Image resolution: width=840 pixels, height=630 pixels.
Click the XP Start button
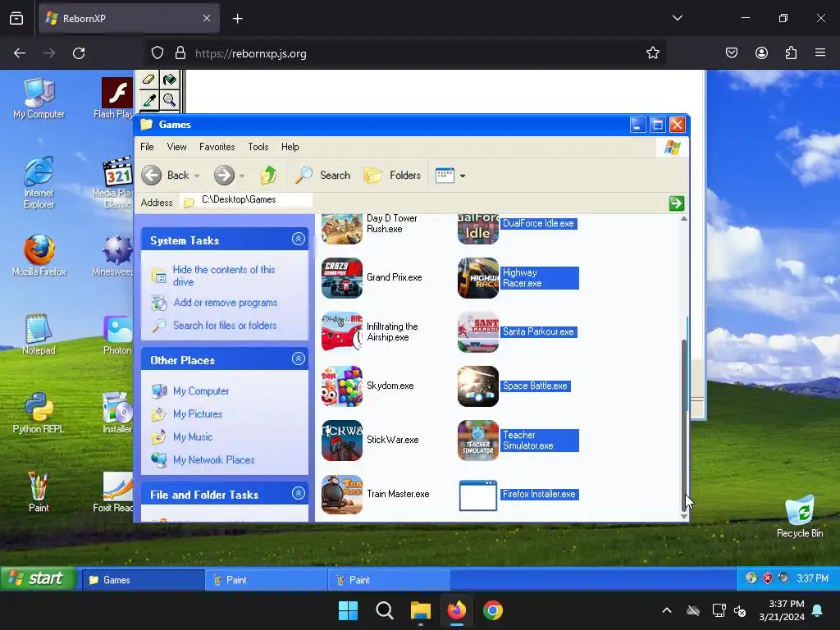tap(38, 578)
